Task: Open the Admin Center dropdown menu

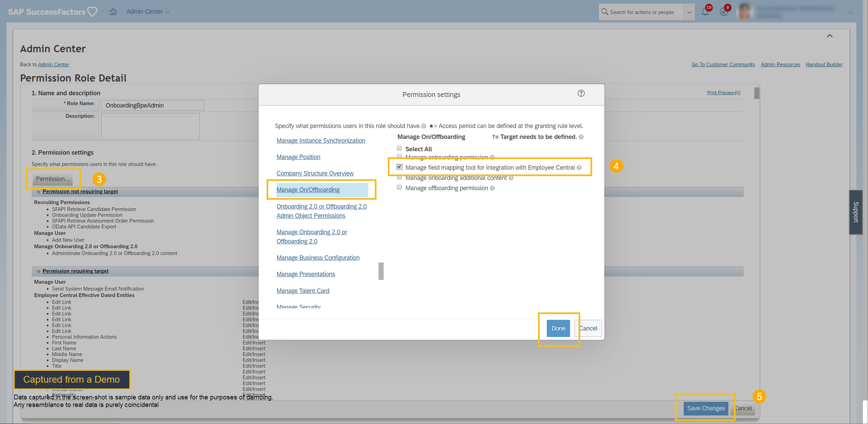Action: point(147,12)
